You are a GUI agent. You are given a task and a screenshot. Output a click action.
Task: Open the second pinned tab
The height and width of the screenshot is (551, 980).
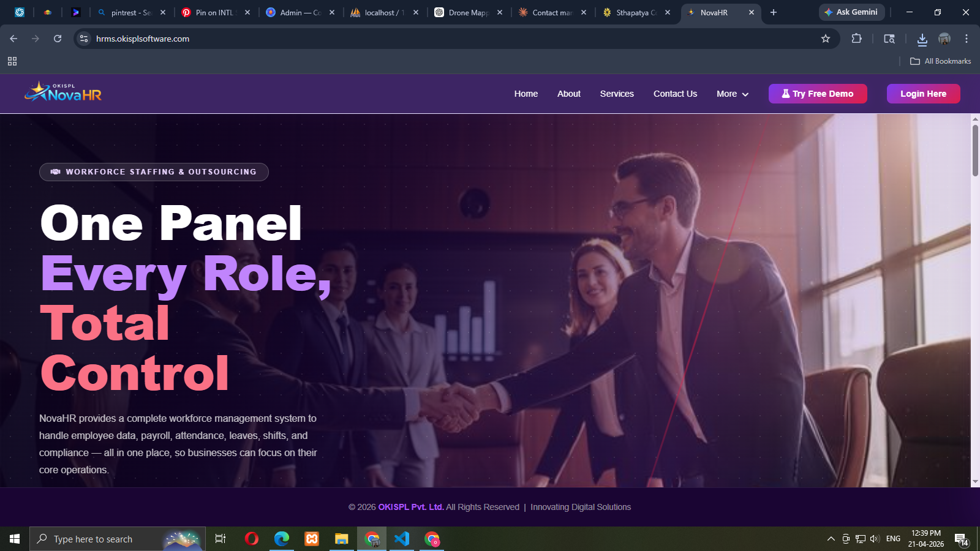click(x=48, y=12)
